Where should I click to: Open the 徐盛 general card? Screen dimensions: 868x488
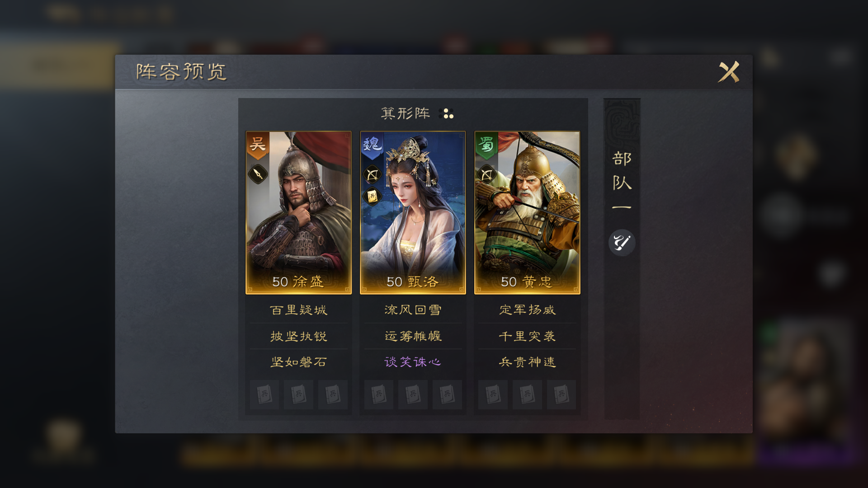[298, 212]
